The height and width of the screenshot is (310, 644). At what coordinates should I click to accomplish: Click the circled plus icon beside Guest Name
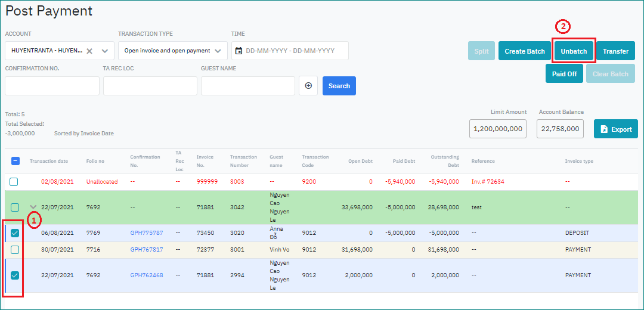tap(308, 86)
